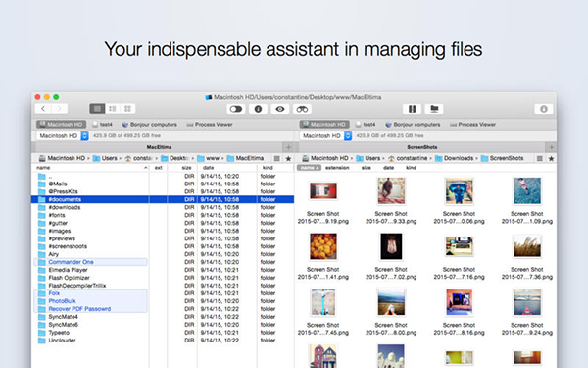588x368 pixels.
Task: Click the eye Quick Look icon
Action: [x=280, y=109]
